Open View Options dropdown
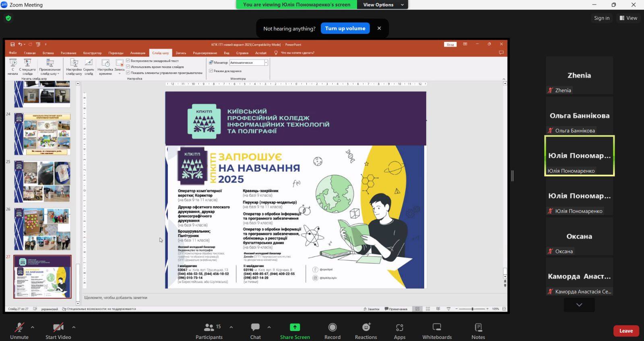Viewport: 644px width, 341px height. click(383, 5)
